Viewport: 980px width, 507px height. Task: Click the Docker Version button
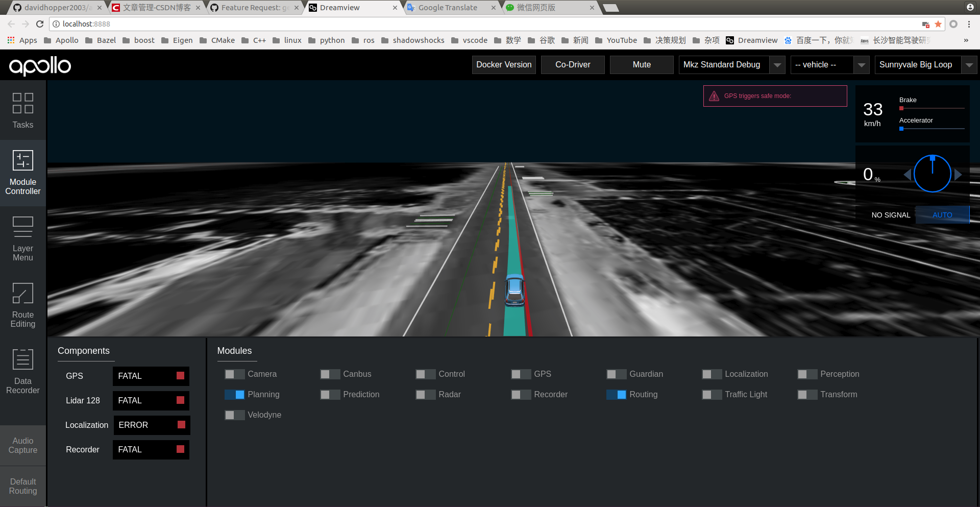click(x=503, y=65)
